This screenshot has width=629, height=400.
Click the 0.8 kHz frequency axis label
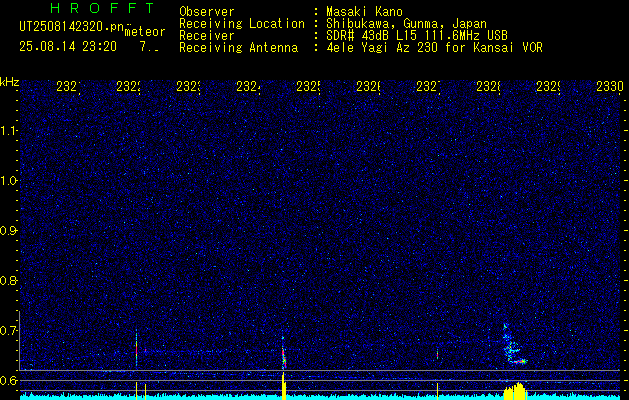tap(9, 280)
